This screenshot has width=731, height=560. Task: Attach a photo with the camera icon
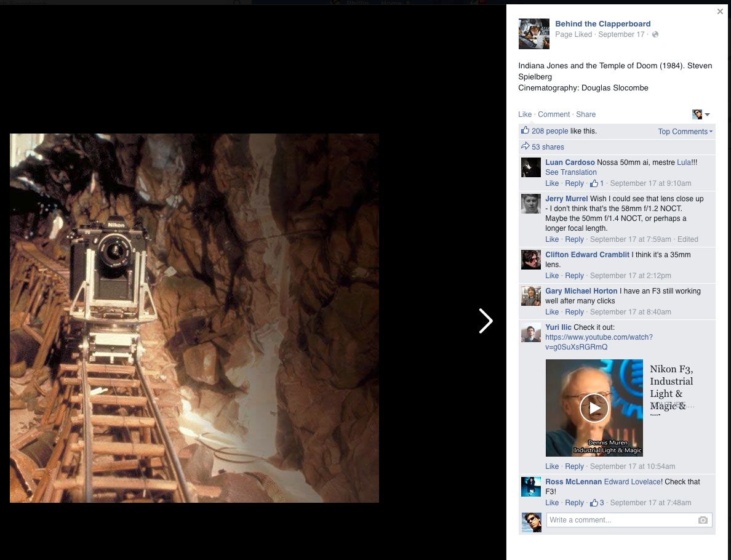(x=703, y=520)
